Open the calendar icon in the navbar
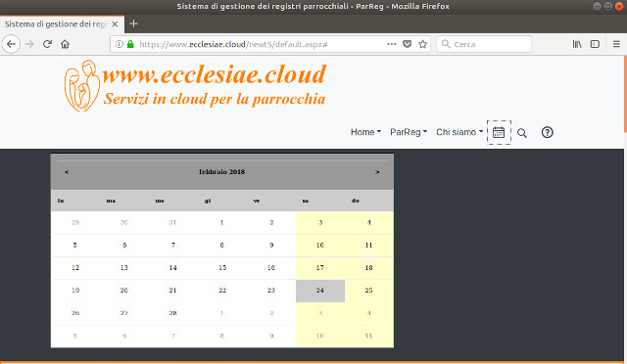Screen dimensions: 627x364 [x=499, y=132]
